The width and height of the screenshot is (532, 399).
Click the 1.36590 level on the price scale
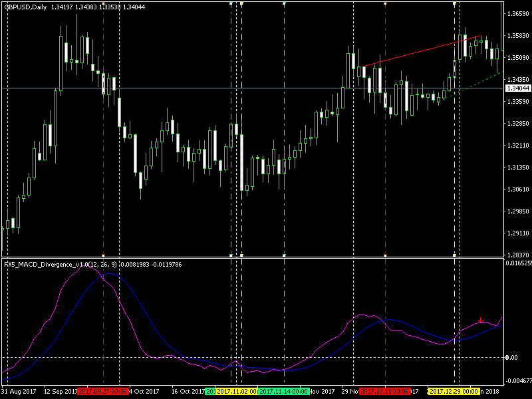tap(517, 13)
